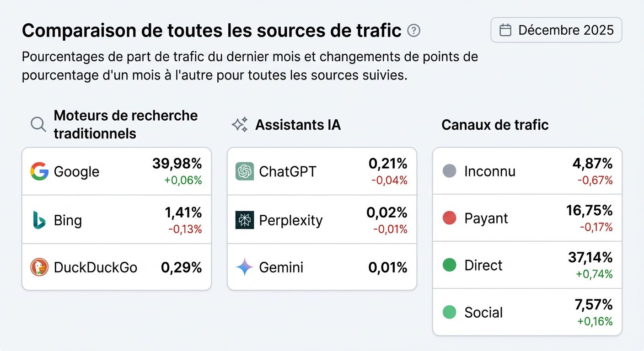Image resolution: width=644 pixels, height=351 pixels.
Task: Toggle the green Direct channel indicator
Action: [x=450, y=266]
